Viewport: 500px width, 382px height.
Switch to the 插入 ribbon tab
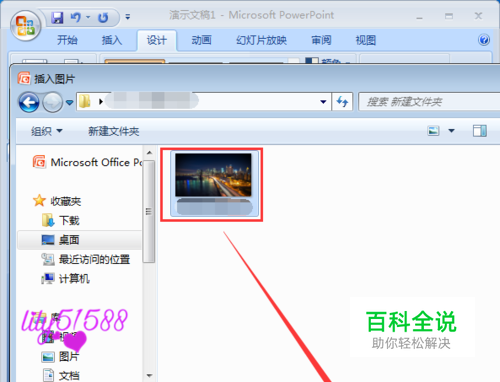coord(112,40)
